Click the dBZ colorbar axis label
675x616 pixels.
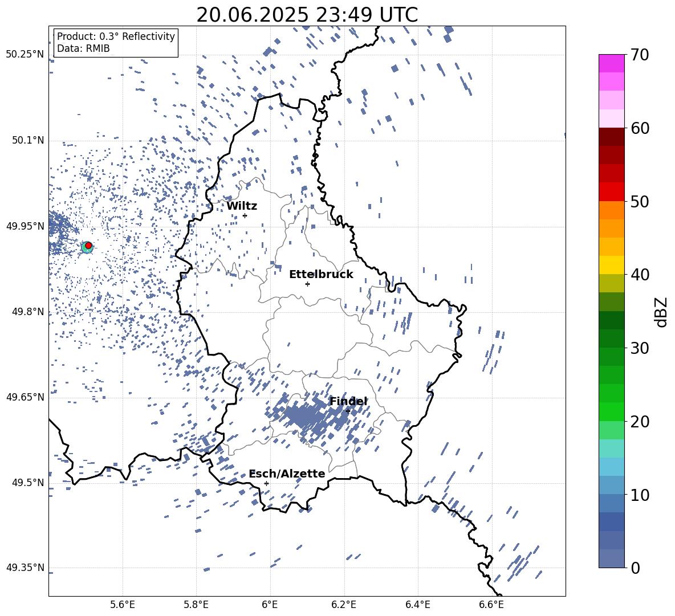click(662, 312)
